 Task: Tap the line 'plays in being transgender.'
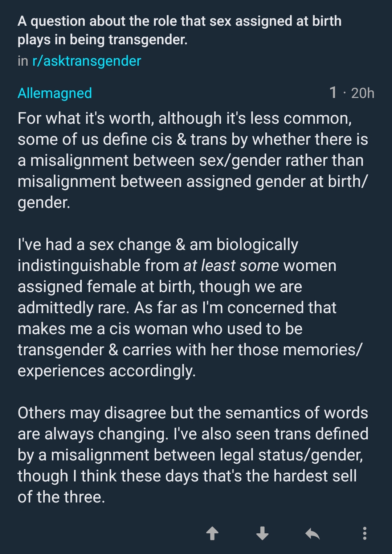pyautogui.click(x=102, y=40)
